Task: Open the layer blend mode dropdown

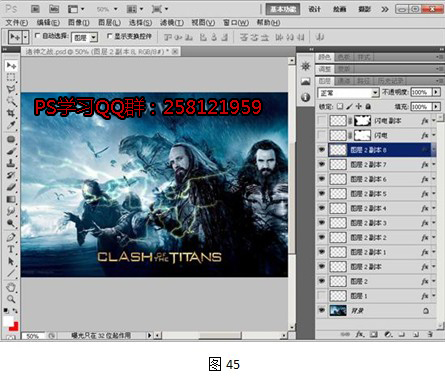Action: tap(348, 92)
